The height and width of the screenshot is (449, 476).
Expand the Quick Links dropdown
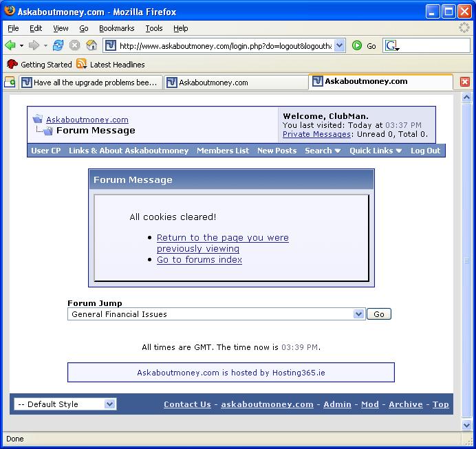376,151
